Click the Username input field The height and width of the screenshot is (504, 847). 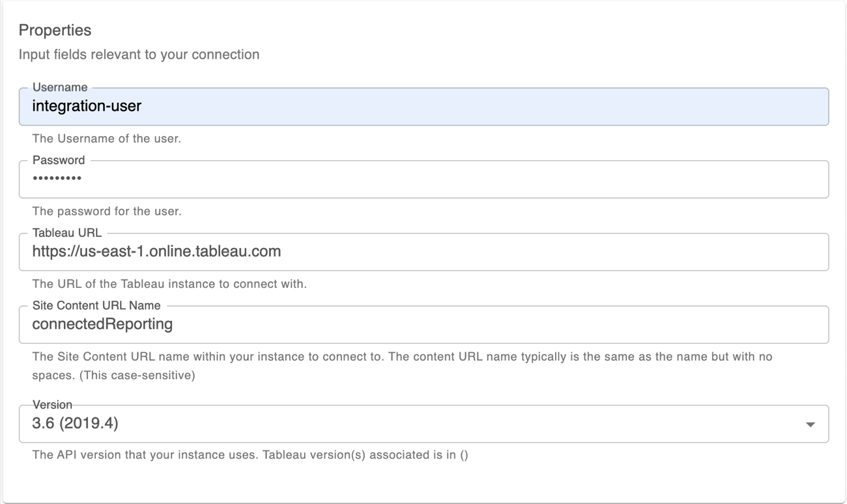423,106
